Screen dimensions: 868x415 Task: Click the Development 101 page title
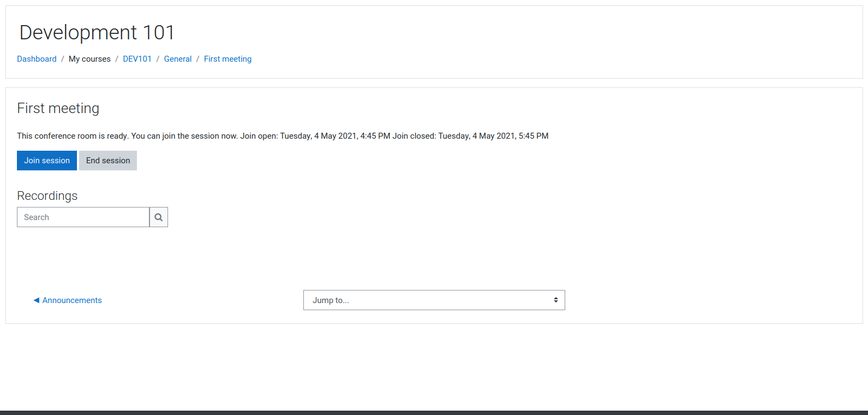tap(97, 33)
